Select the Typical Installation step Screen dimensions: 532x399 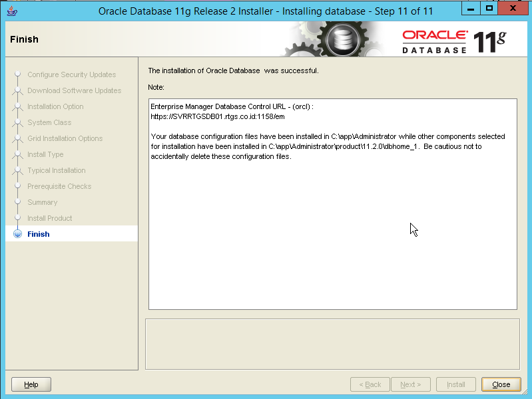[x=57, y=170]
